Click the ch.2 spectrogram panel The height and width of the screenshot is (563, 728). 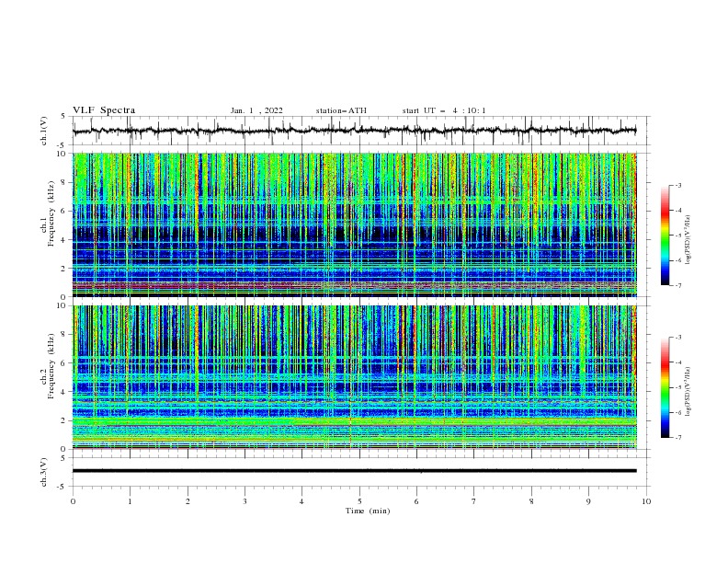point(355,377)
